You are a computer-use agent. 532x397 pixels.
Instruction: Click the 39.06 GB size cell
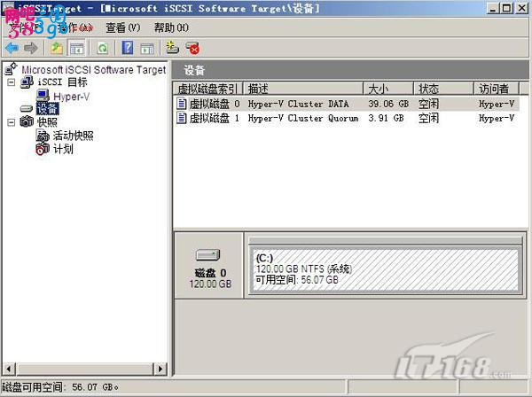tap(388, 104)
